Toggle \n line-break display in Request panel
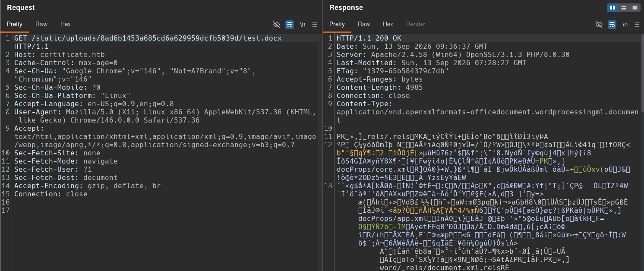644x271 pixels. [x=303, y=24]
